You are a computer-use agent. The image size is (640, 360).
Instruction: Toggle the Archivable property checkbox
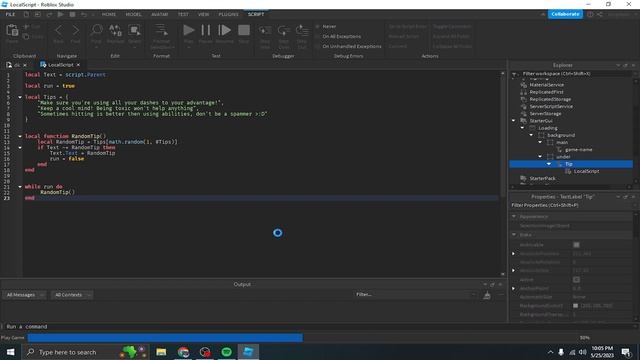[x=576, y=245]
